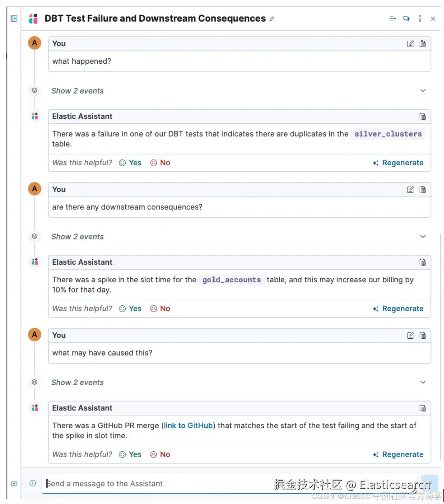The width and height of the screenshot is (444, 504).
Task: Rate the GitHub PR answer as helpful
Action: [x=130, y=454]
